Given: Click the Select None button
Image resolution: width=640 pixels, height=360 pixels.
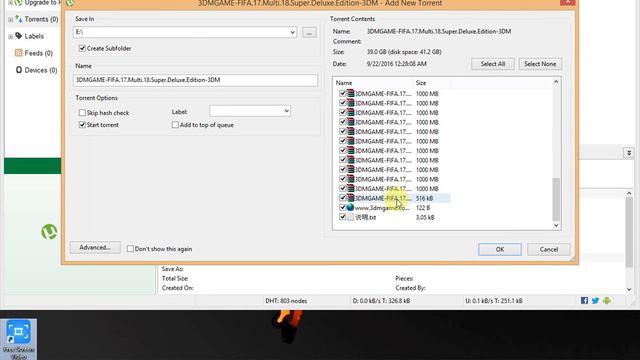Looking at the screenshot, I should point(540,64).
